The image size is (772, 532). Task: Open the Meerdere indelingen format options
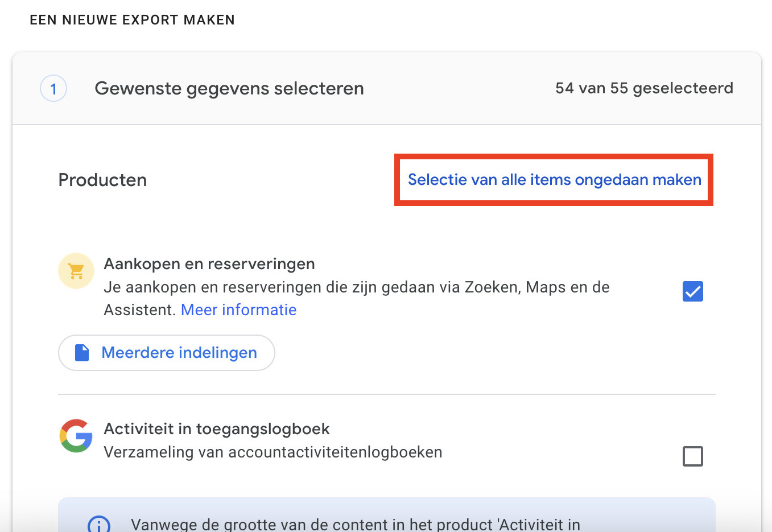(x=166, y=353)
